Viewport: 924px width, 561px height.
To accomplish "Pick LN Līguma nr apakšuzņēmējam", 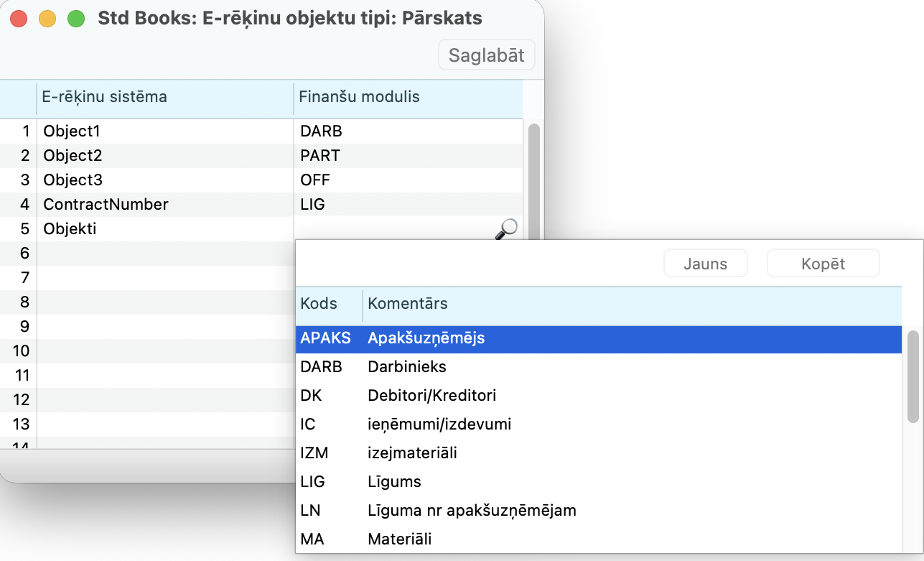I will point(598,511).
